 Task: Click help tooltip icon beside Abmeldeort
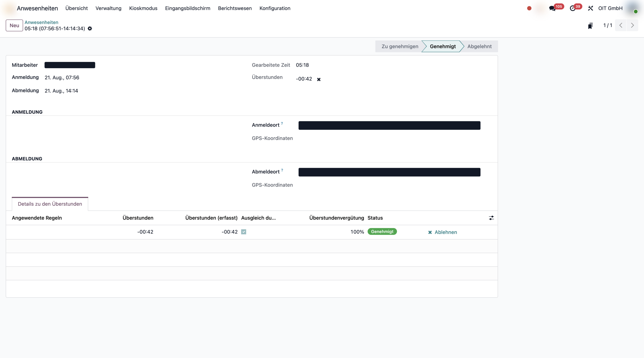pos(282,170)
